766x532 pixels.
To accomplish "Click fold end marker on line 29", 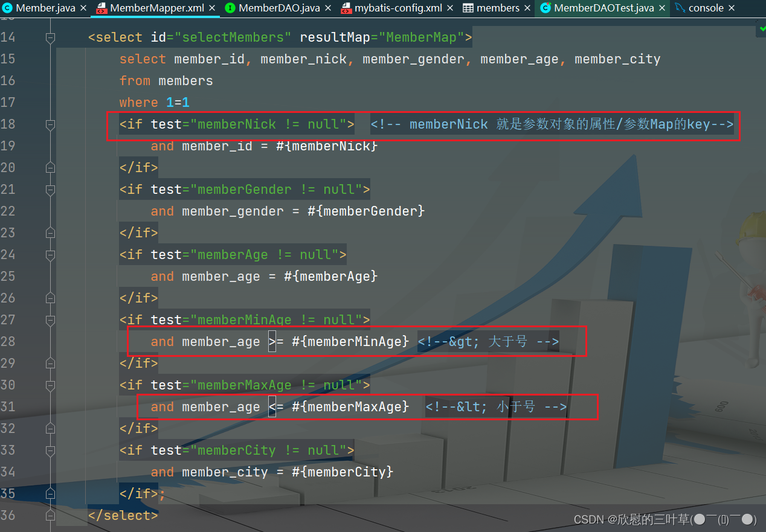I will pyautogui.click(x=50, y=364).
